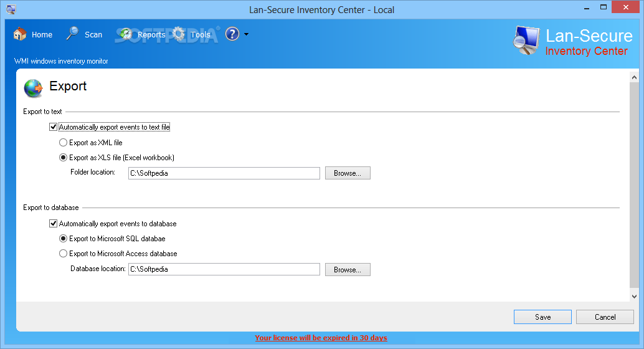Click the Lan-Secure monitor logo

pos(526,41)
